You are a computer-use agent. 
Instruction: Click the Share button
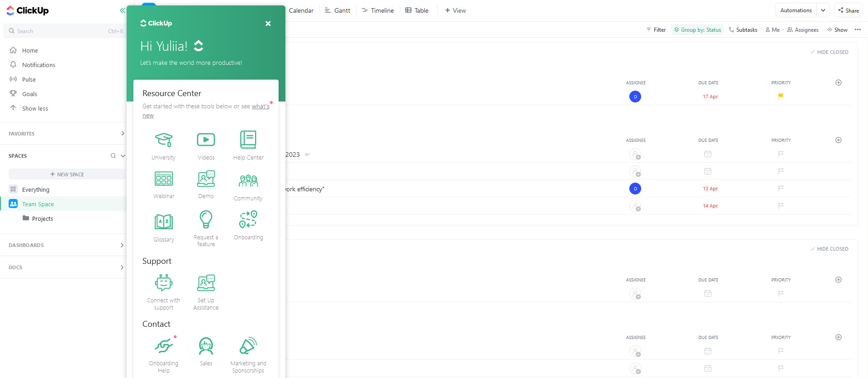(x=848, y=10)
